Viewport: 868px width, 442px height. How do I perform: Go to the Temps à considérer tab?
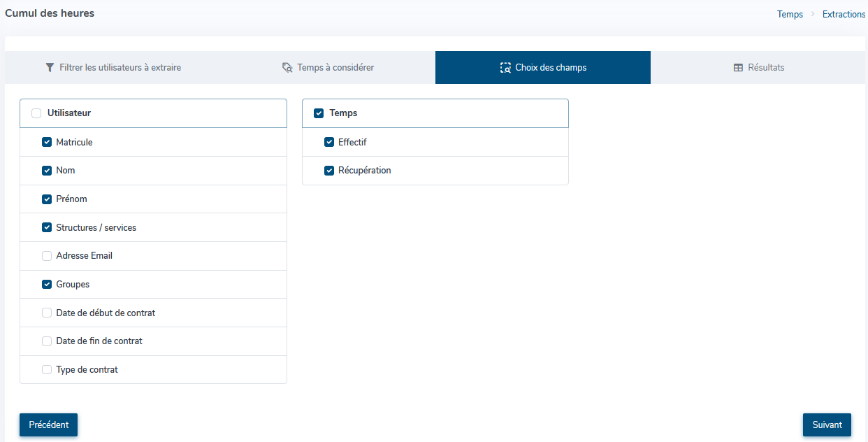pos(328,68)
